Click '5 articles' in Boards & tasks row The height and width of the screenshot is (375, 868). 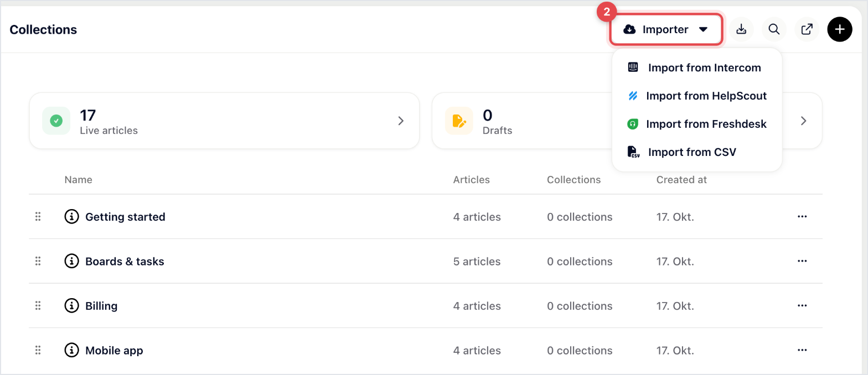477,261
